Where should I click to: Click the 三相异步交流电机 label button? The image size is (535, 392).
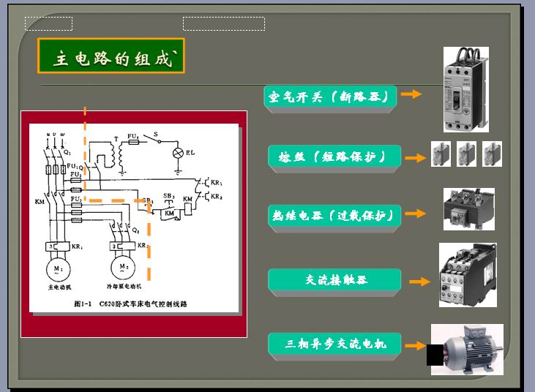pos(334,344)
